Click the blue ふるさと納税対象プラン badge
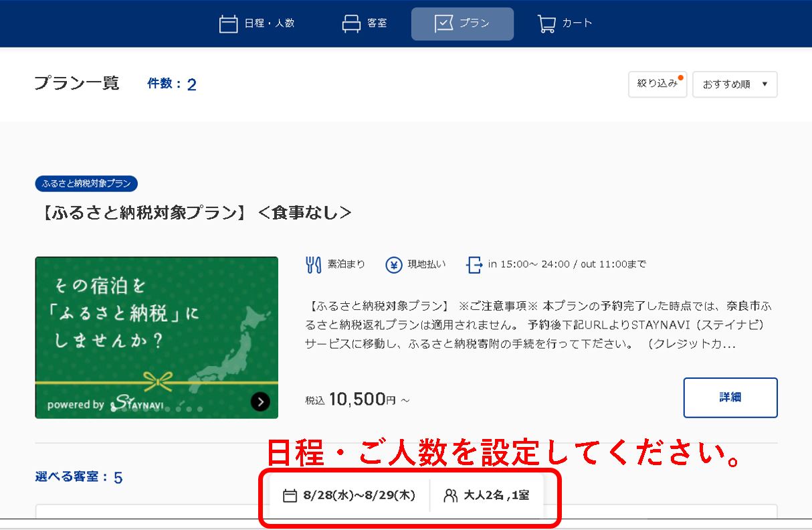Image resolution: width=812 pixels, height=530 pixels. tap(86, 184)
